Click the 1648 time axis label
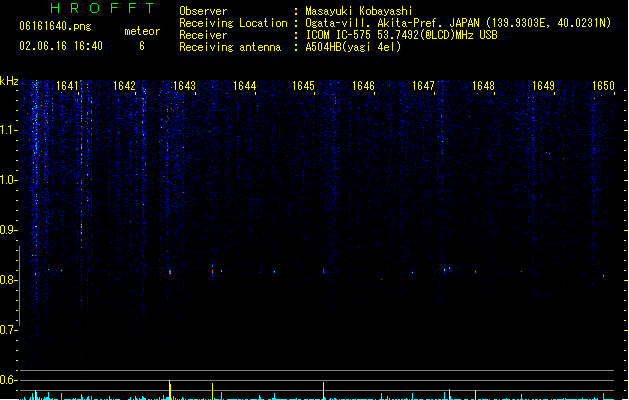 pos(483,86)
